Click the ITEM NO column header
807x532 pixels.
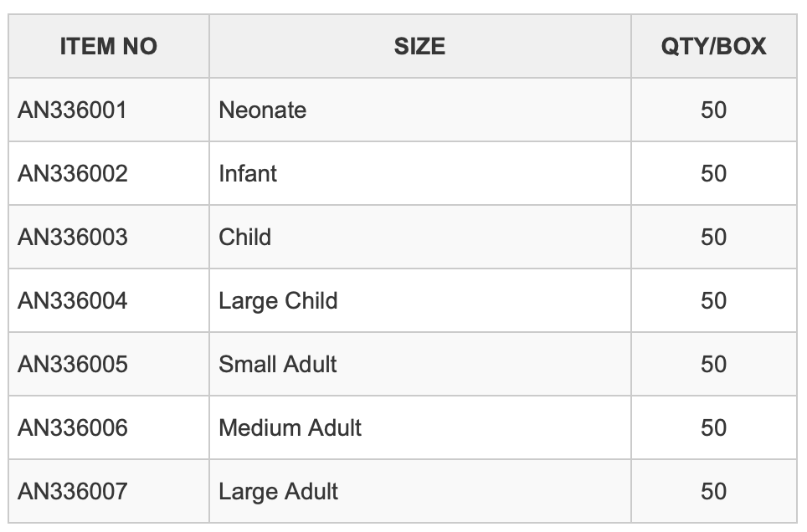109,46
